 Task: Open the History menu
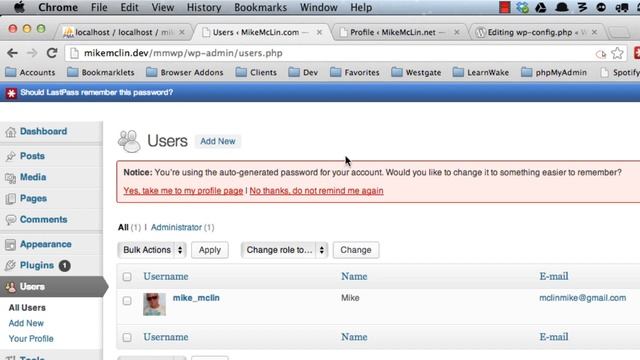tap(204, 7)
